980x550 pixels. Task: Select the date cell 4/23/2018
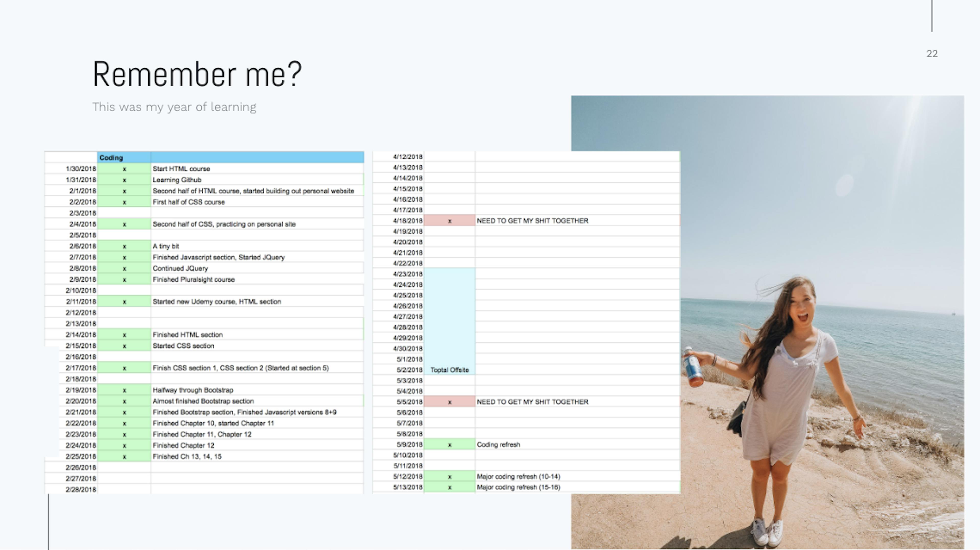point(398,274)
